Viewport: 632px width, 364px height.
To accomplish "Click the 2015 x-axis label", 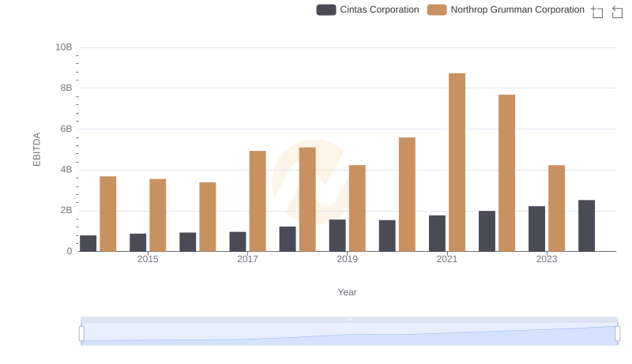I will pyautogui.click(x=148, y=259).
